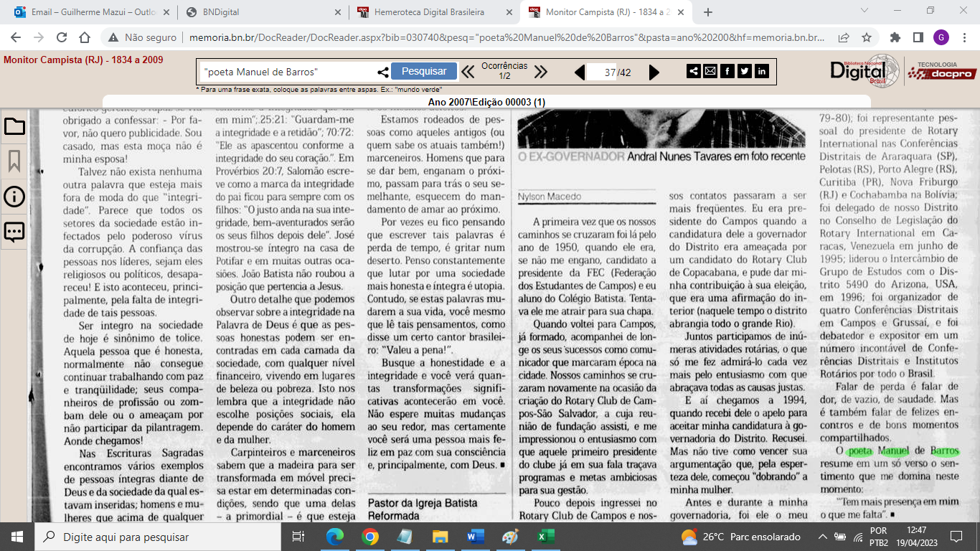Click the Pesquisar search button
Screen dimensions: 980x551
click(x=424, y=71)
